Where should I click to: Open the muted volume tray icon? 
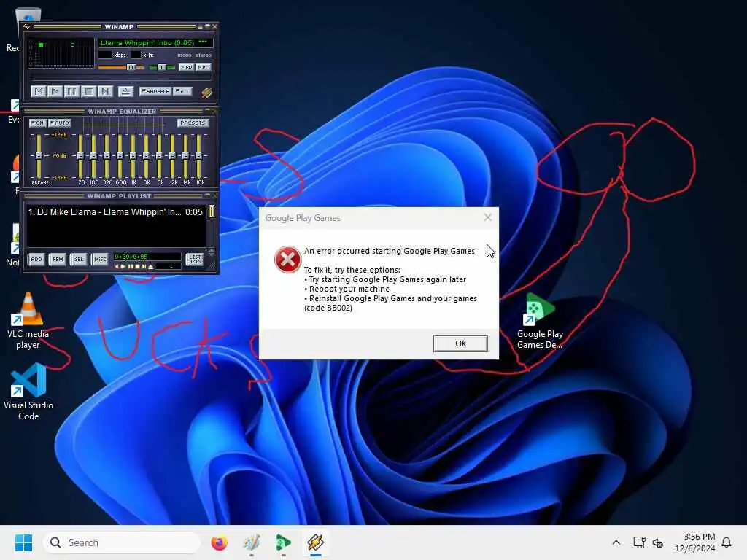(658, 542)
